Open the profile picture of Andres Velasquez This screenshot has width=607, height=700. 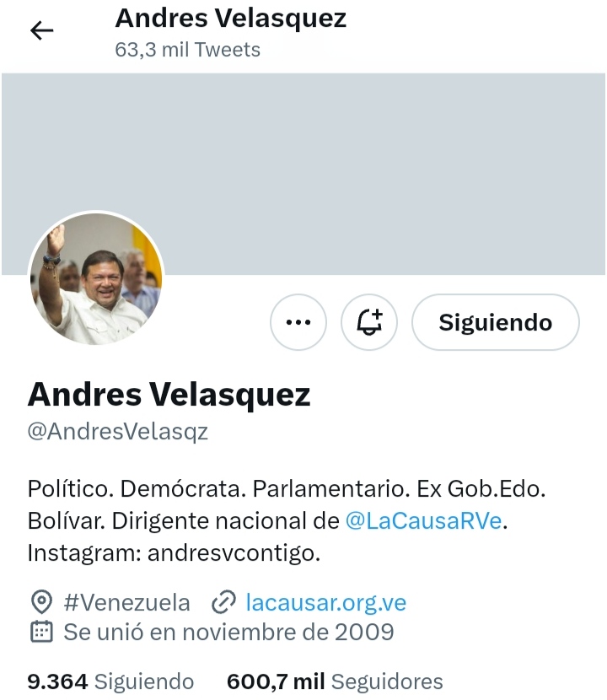[96, 279]
